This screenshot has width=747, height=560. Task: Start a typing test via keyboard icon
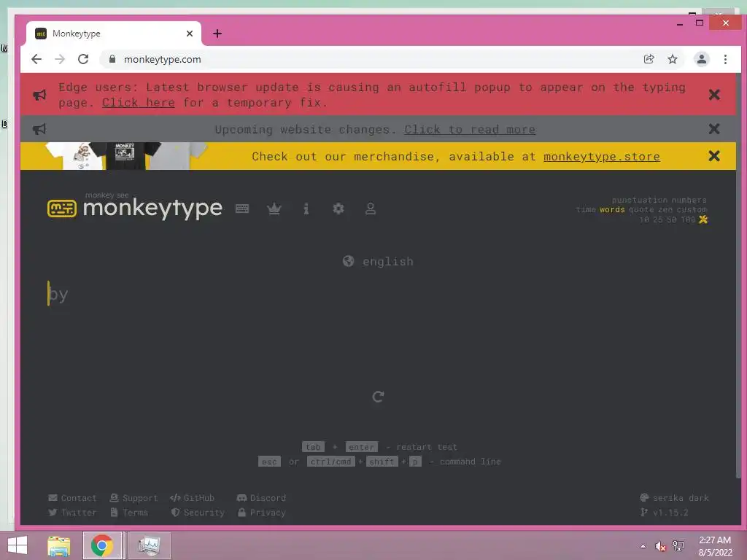tap(242, 209)
